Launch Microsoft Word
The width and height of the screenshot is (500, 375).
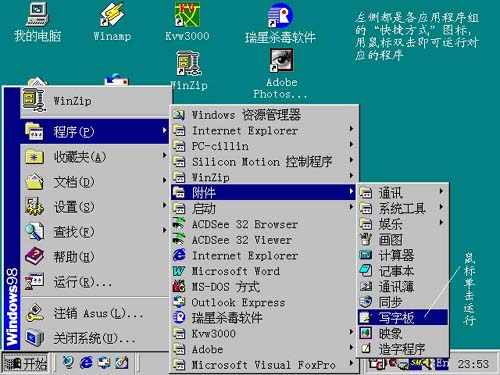tap(264, 271)
